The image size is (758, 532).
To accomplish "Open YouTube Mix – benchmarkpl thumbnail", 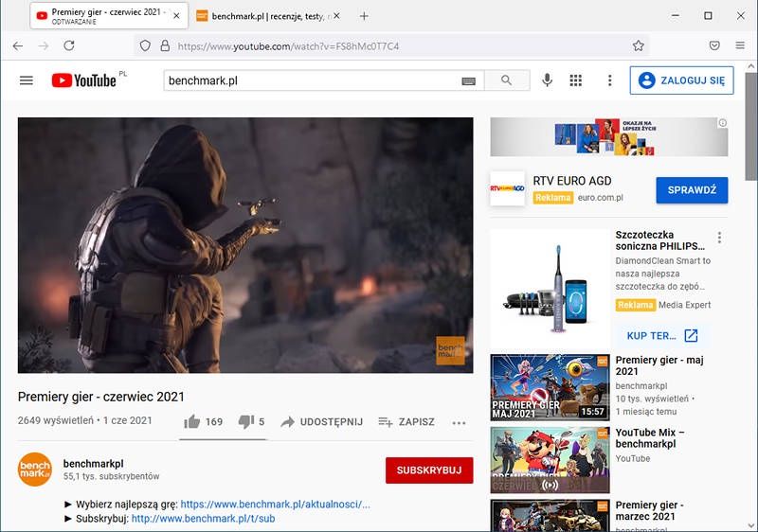I will (550, 460).
